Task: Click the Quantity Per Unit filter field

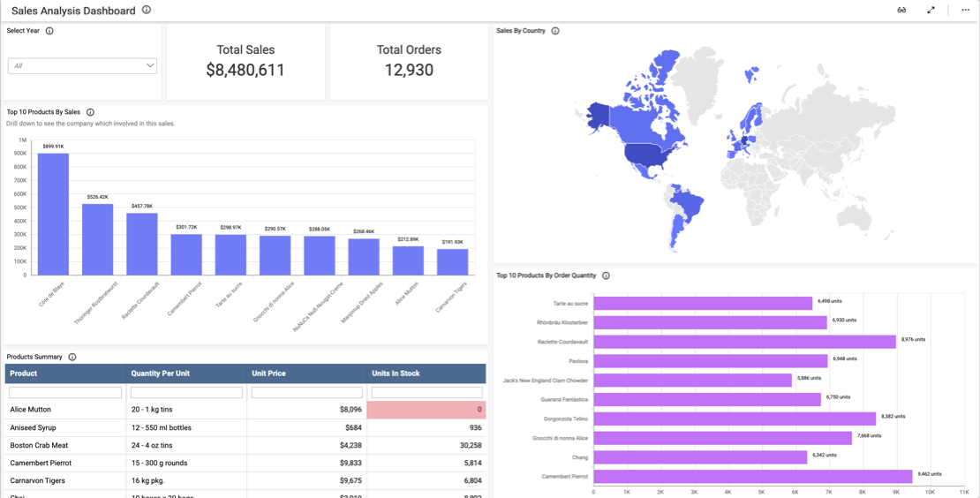Action: coord(186,392)
